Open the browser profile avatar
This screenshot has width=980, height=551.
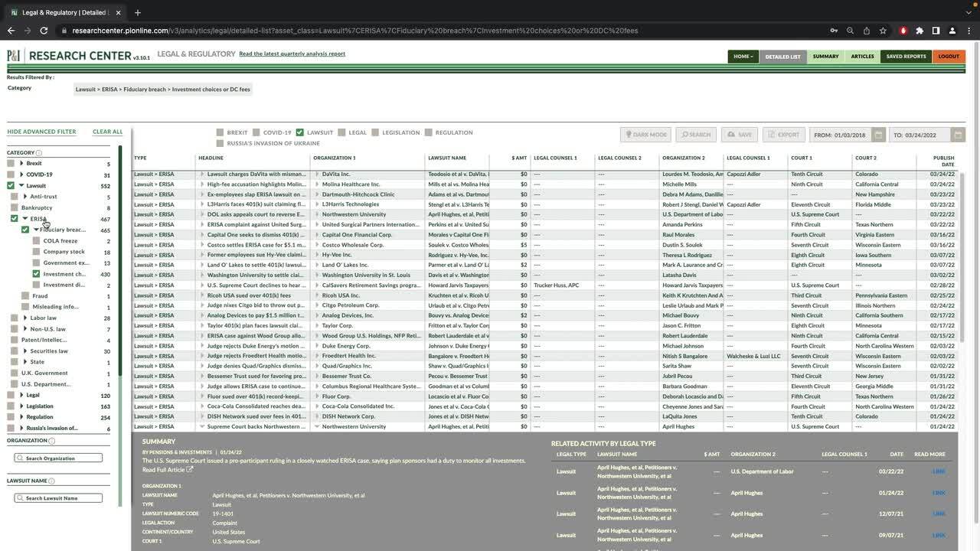pyautogui.click(x=952, y=31)
